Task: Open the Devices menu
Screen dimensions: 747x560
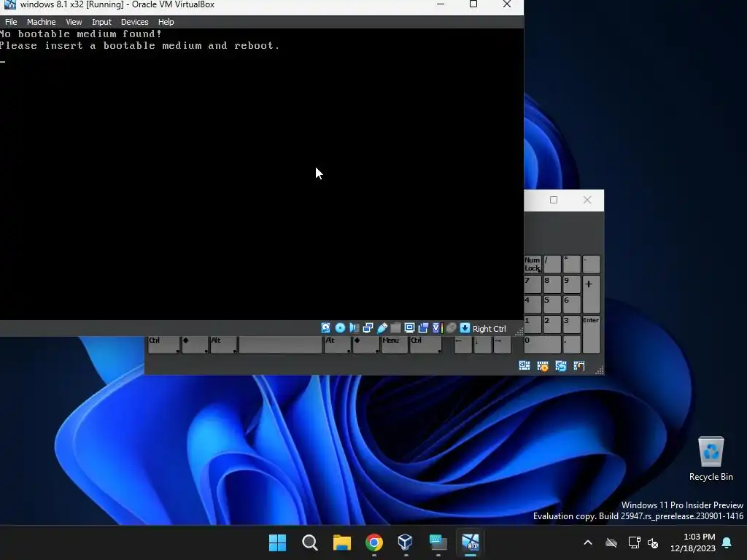Action: pyautogui.click(x=134, y=22)
